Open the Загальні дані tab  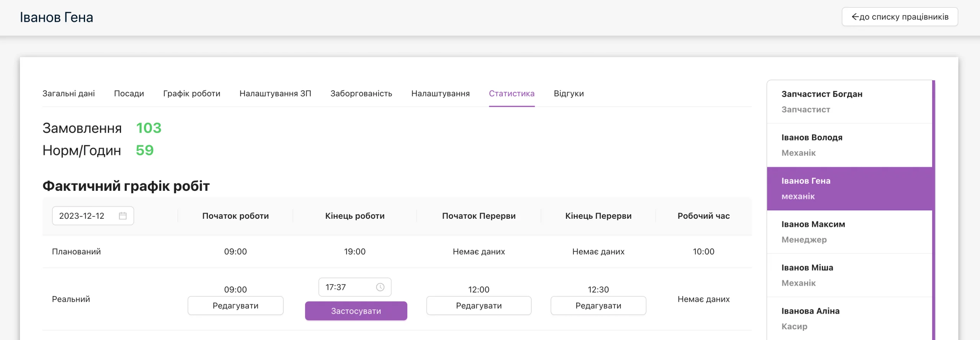[x=69, y=94]
